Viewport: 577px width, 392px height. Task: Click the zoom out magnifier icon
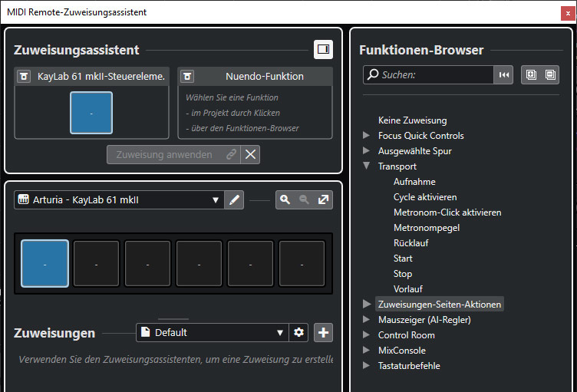pyautogui.click(x=305, y=200)
